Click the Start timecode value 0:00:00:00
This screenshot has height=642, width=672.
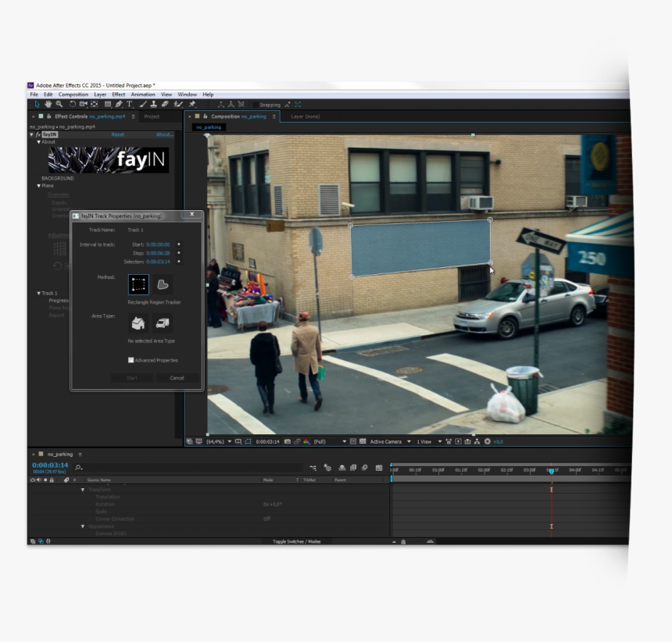(158, 244)
